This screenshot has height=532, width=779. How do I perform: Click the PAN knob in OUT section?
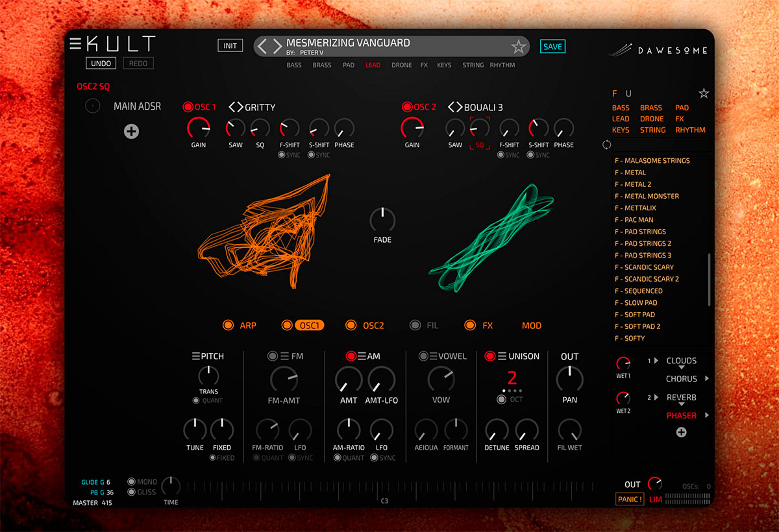[x=569, y=380]
